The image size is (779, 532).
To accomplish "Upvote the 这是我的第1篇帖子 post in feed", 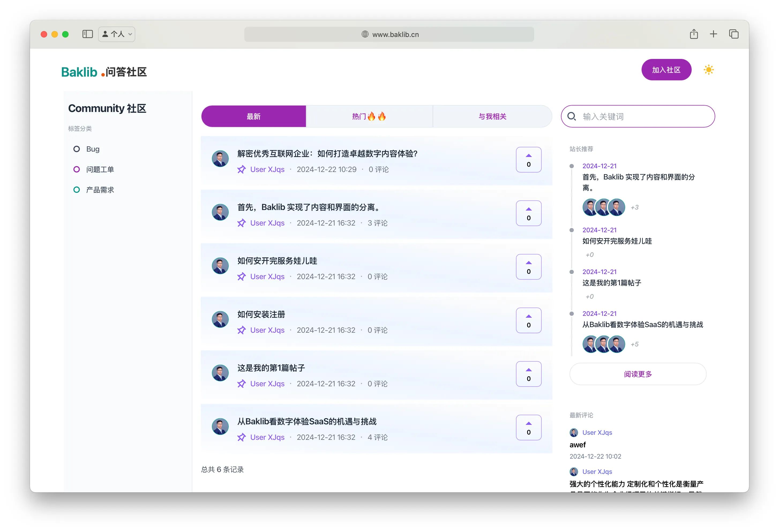I will (x=528, y=374).
